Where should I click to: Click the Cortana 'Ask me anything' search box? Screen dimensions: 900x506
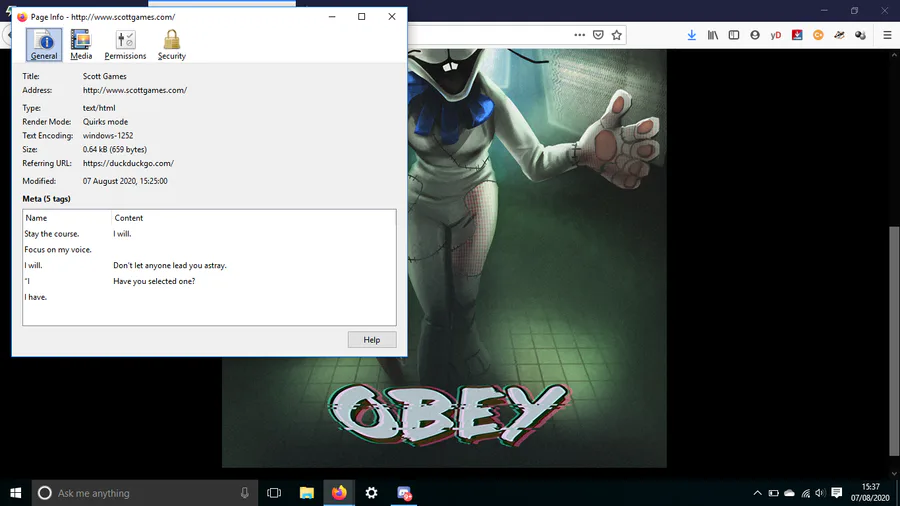tap(145, 493)
